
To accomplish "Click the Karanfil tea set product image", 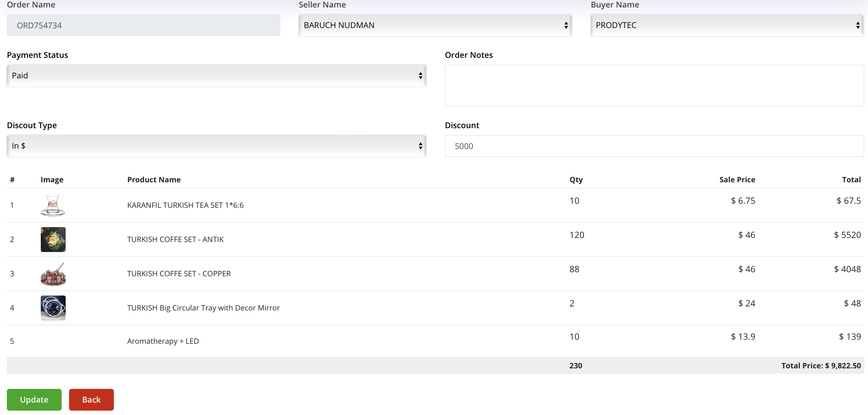I will point(53,205).
